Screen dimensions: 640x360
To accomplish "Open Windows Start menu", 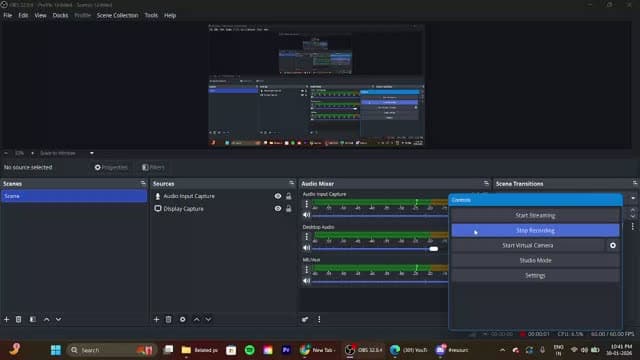I will pos(56,350).
